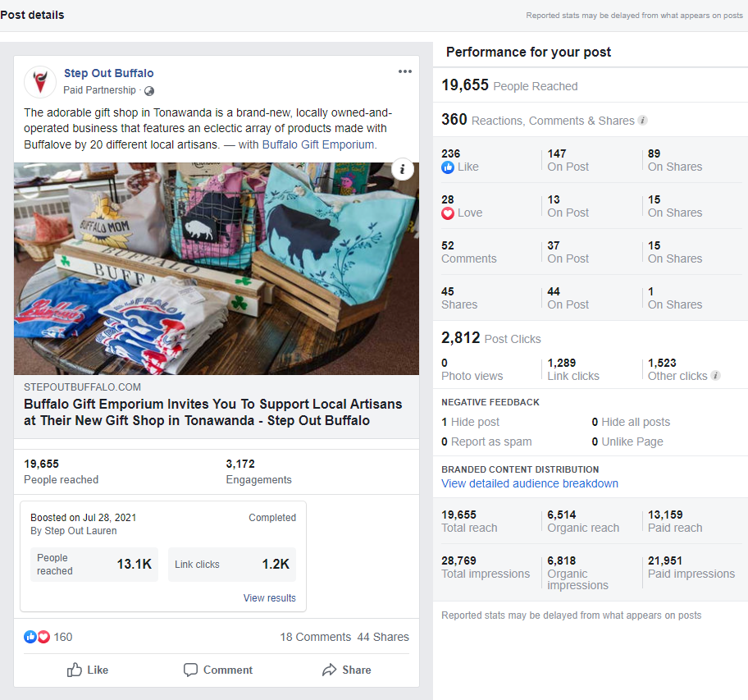748x700 pixels.
Task: Click the 0 Hide all posts entry
Action: [631, 422]
